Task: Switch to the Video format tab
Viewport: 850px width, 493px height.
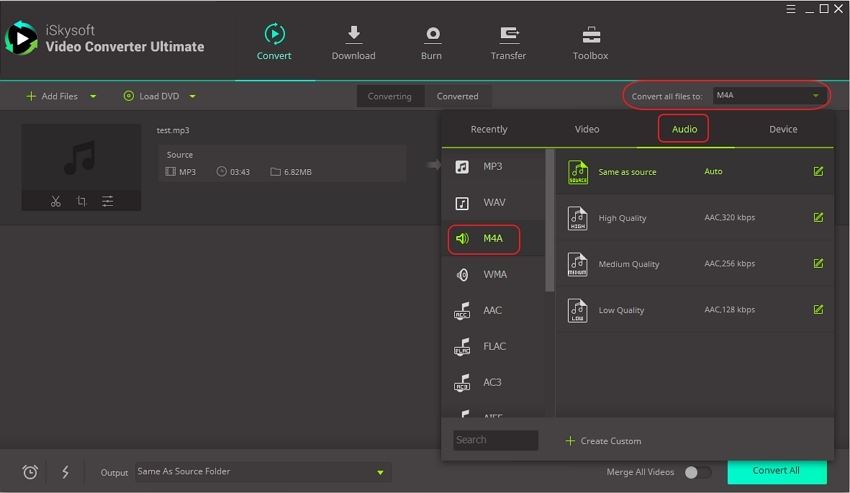Action: click(587, 129)
